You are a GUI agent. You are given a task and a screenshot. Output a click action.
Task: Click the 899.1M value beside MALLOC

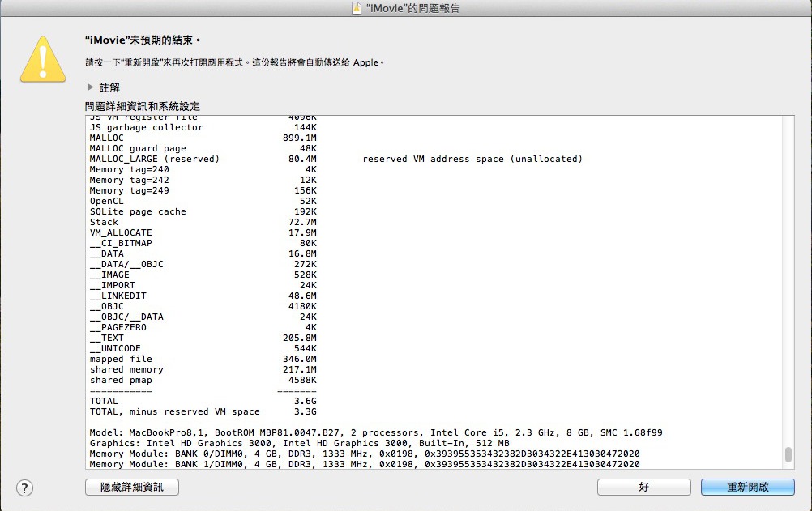[x=300, y=138]
